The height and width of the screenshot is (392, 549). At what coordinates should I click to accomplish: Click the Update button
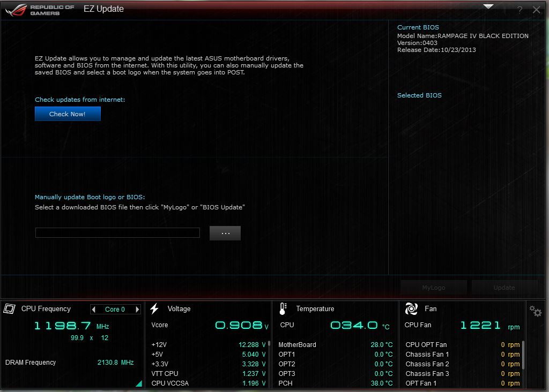[504, 288]
